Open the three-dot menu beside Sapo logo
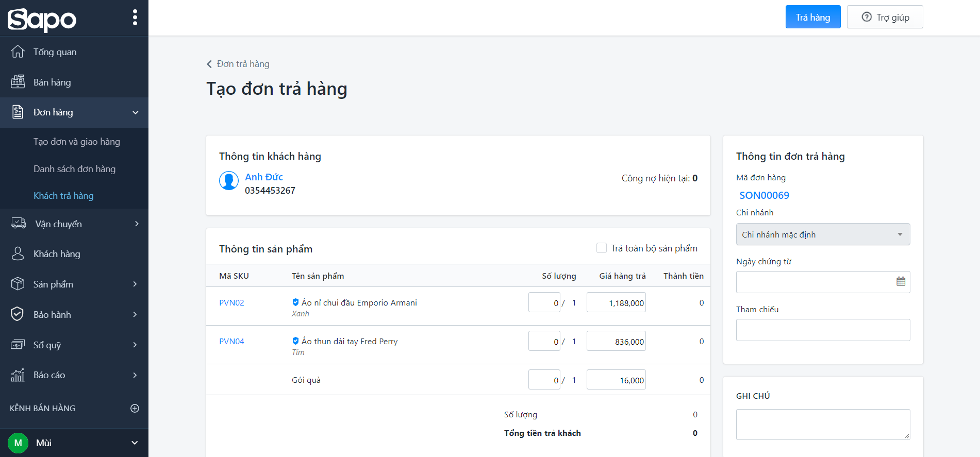The height and width of the screenshot is (457, 980). pos(135,18)
